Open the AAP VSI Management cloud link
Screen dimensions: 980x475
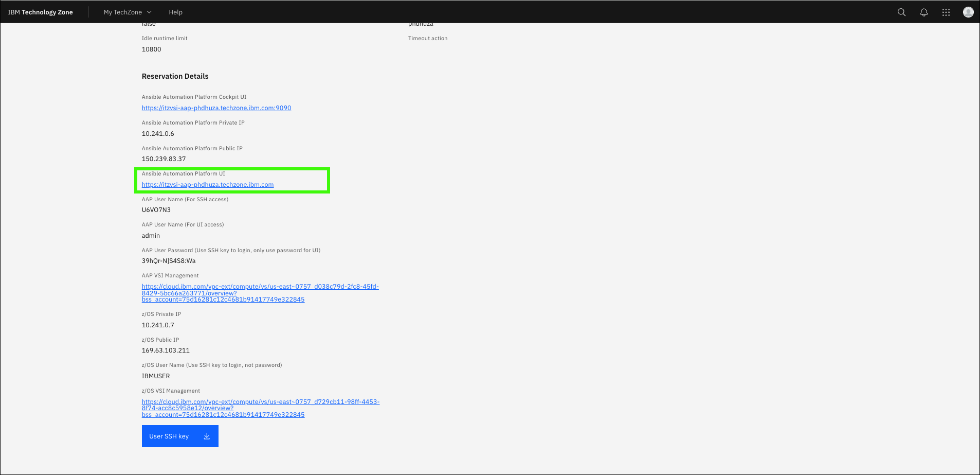tap(260, 293)
